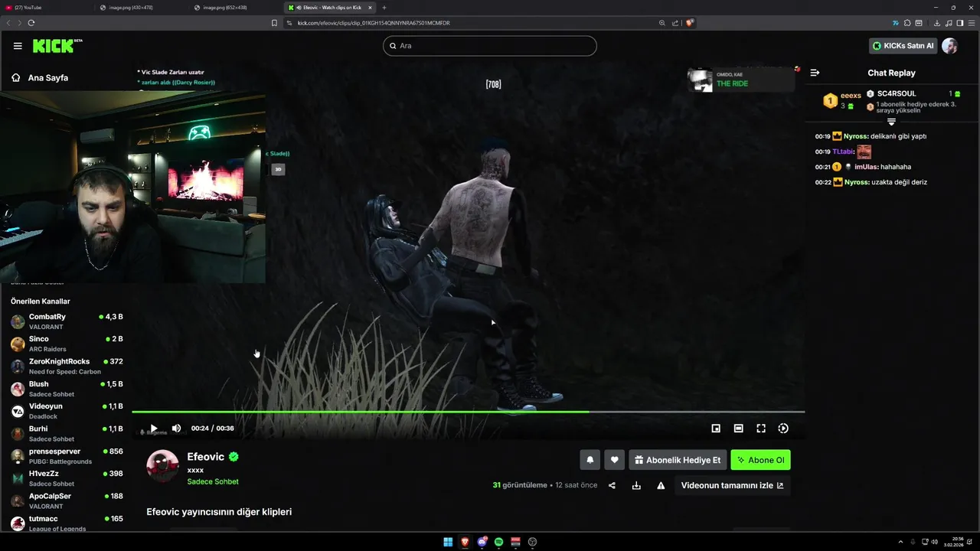Click Abonelik Hediye Et button
Screen dimensions: 980x551
coord(678,460)
